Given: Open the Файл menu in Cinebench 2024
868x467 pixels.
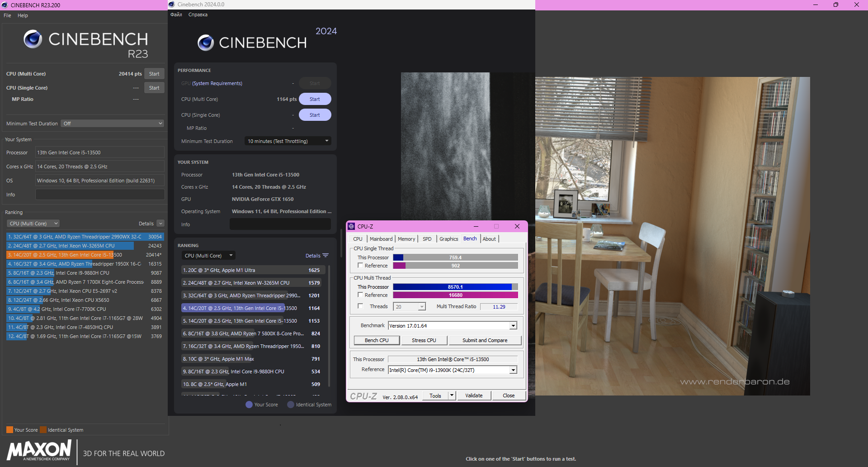Looking at the screenshot, I should (x=176, y=14).
